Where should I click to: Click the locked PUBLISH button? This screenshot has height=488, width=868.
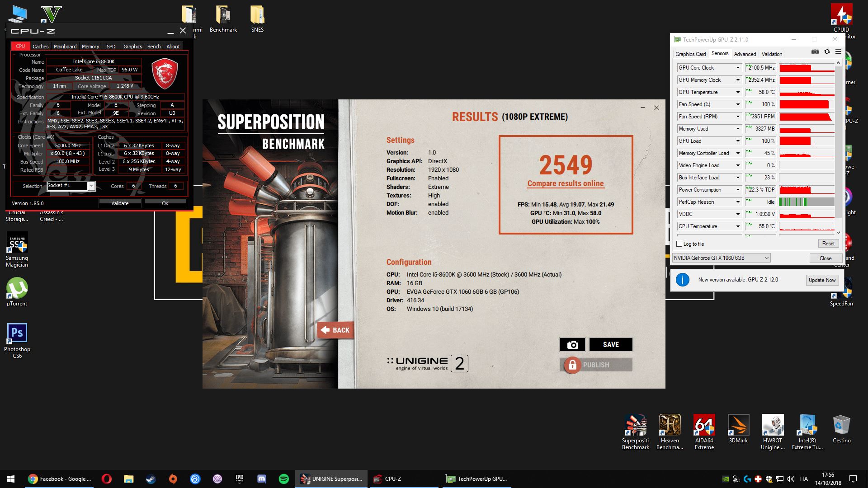(x=596, y=365)
